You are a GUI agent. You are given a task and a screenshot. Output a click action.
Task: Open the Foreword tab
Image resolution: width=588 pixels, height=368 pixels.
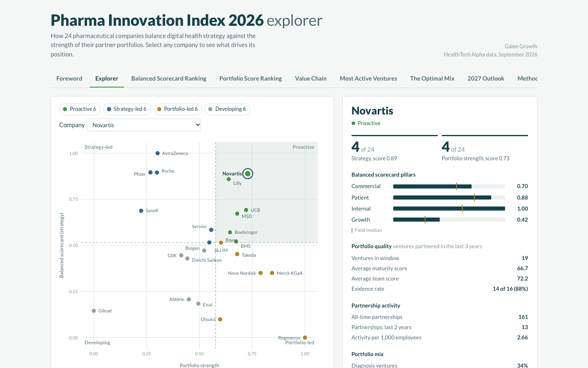(69, 79)
